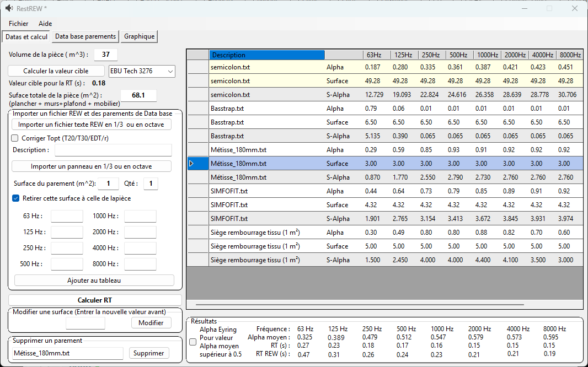Open the Aide menu
The width and height of the screenshot is (588, 367).
coord(45,24)
